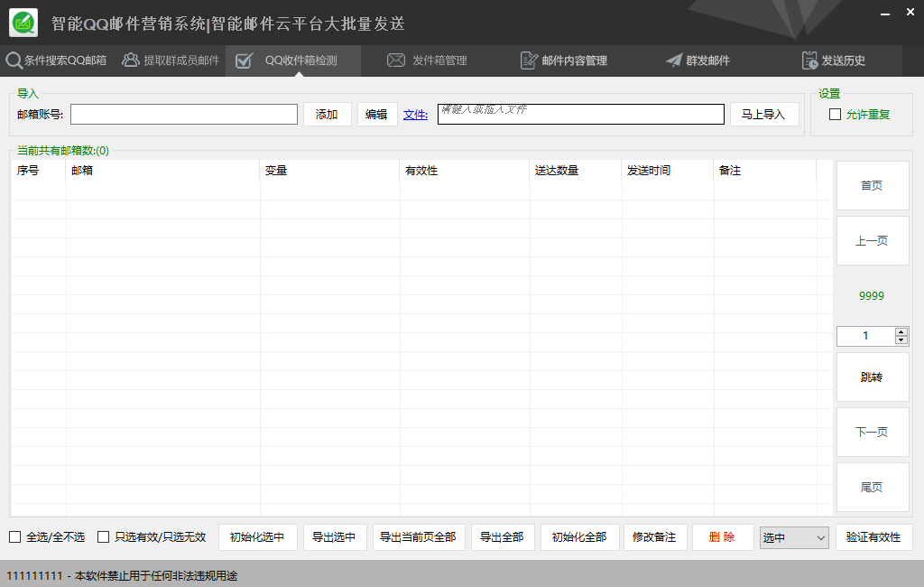Click the 导出全部 button
The image size is (924, 587).
pyautogui.click(x=503, y=536)
